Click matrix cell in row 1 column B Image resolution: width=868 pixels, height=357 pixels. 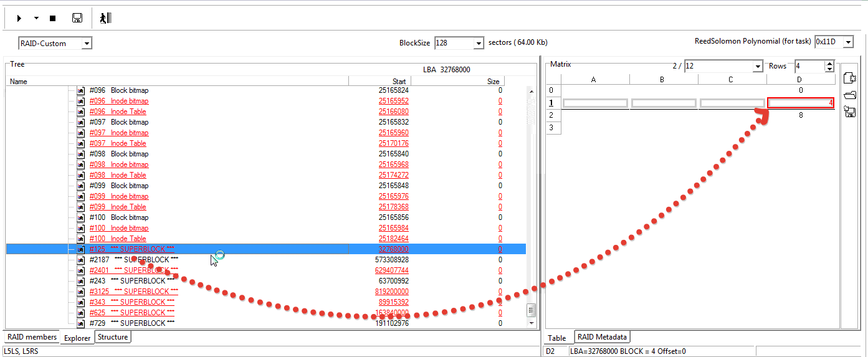pyautogui.click(x=664, y=103)
